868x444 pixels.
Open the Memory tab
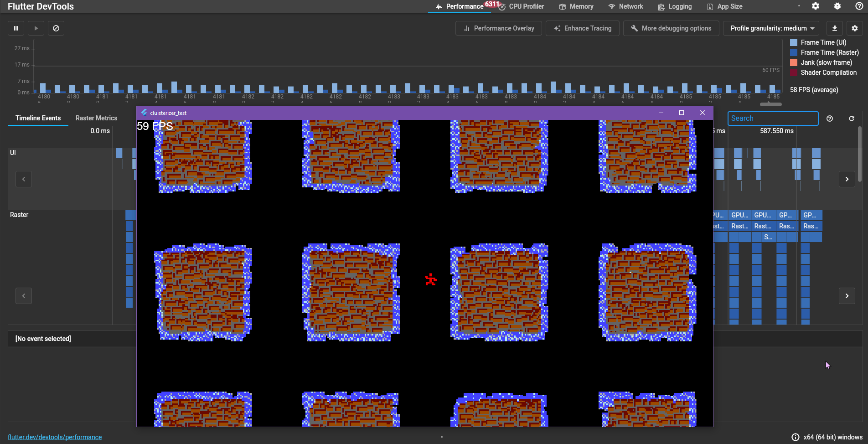[x=576, y=6]
